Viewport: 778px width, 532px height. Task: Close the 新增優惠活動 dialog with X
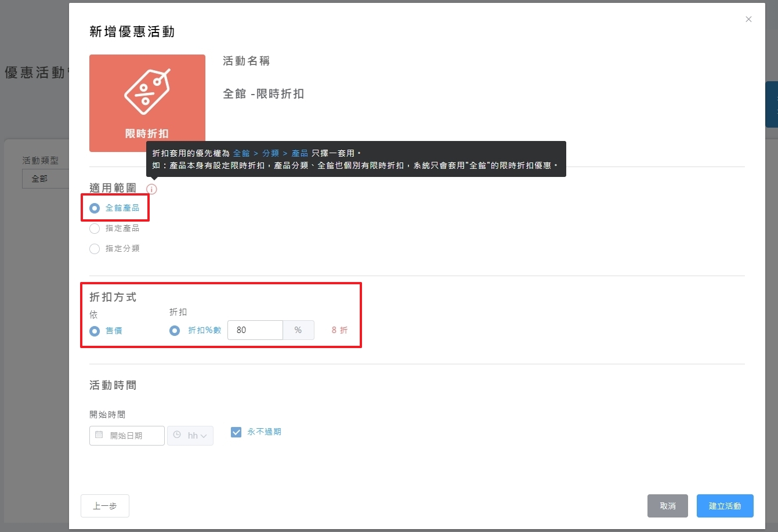point(748,19)
